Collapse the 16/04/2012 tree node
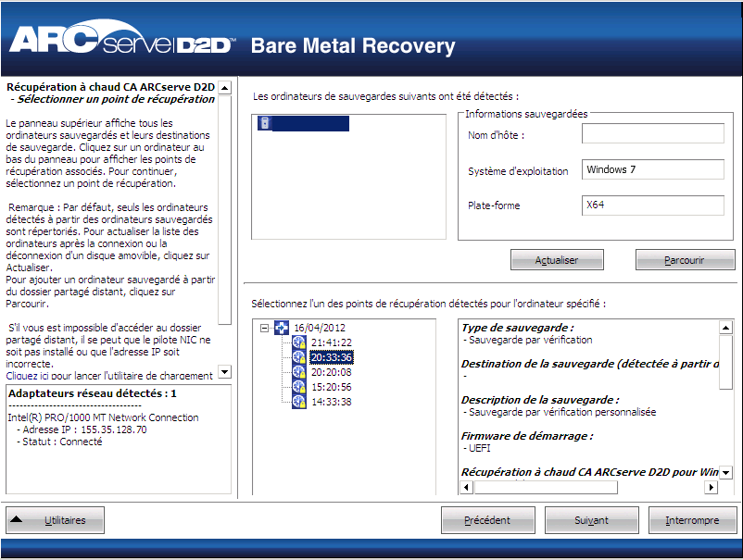The width and height of the screenshot is (743, 560). 265,328
